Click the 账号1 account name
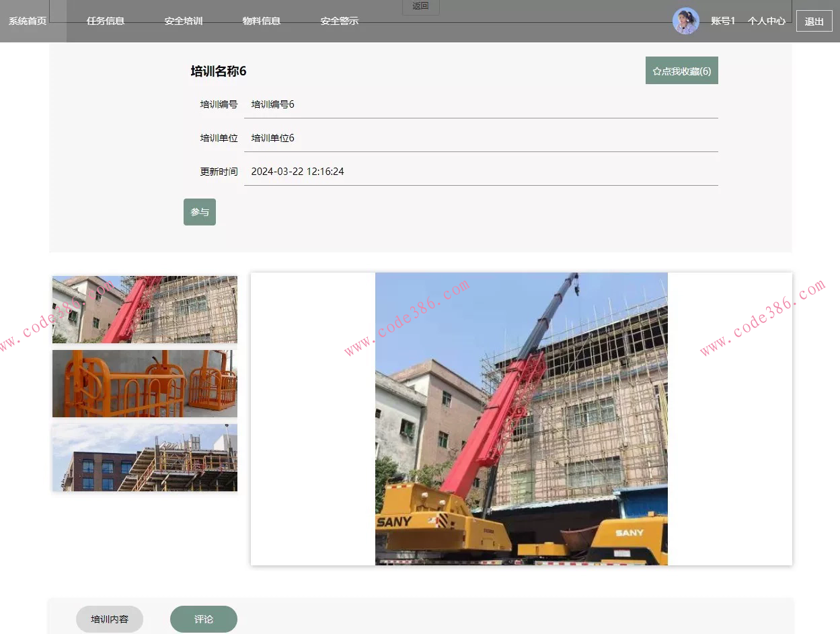Screen dimensions: 840x634 [x=723, y=21]
